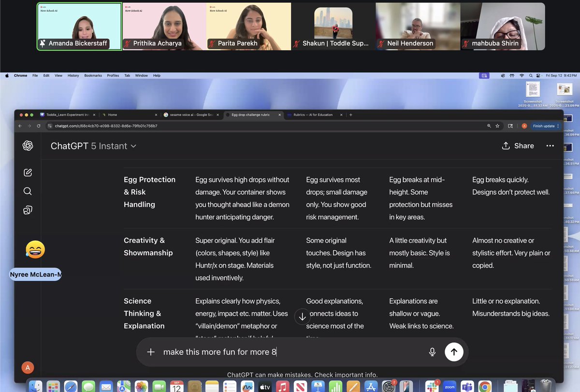
Task: Toggle Wi-Fi from the menu bar
Action: click(522, 75)
